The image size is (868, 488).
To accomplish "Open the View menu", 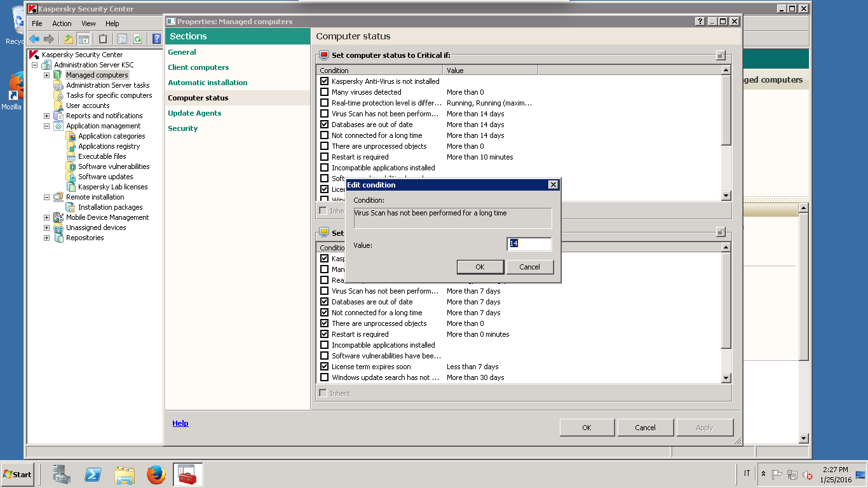I will coord(88,24).
